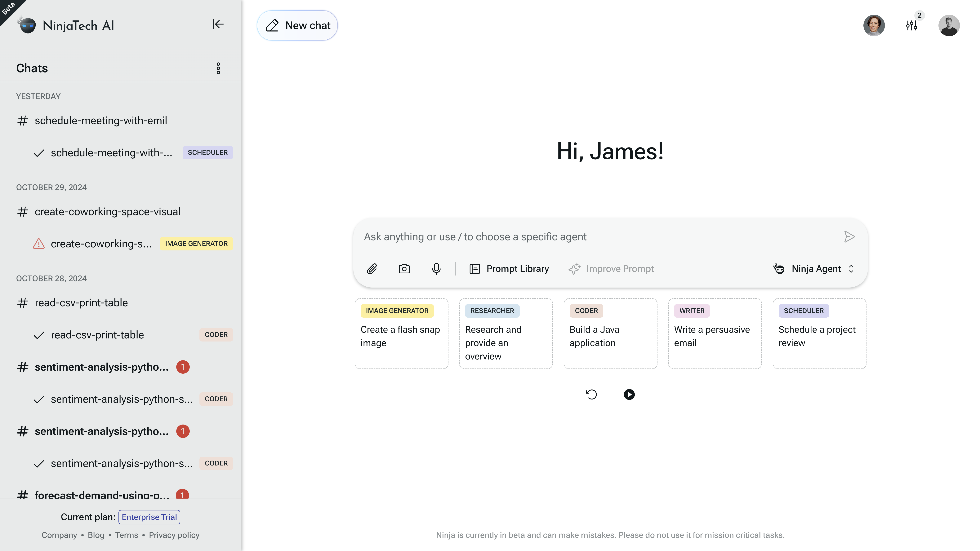980x551 pixels.
Task: Play the suggestions carousel
Action: click(x=629, y=394)
